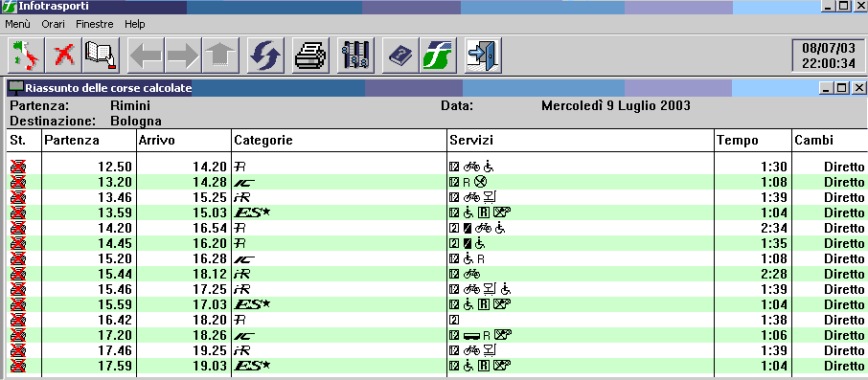Screen dimensions: 868x380
Task: Click the status icon of the 17.59 departure
Action: [x=18, y=366]
